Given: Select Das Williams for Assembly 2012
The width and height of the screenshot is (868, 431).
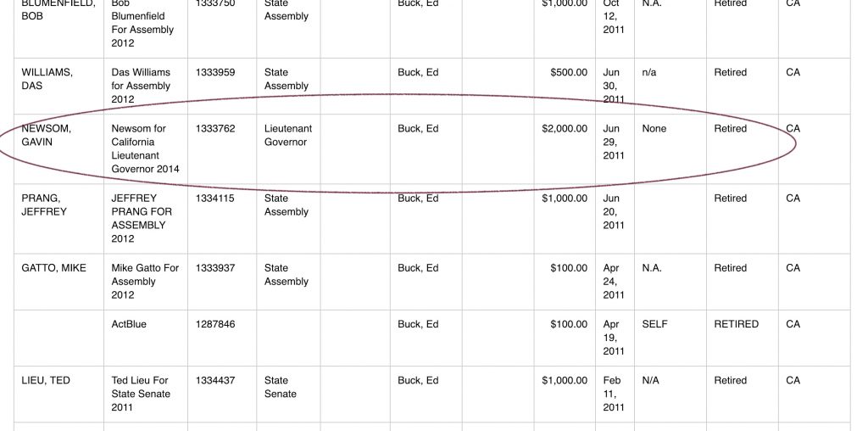Looking at the screenshot, I should point(141,86).
